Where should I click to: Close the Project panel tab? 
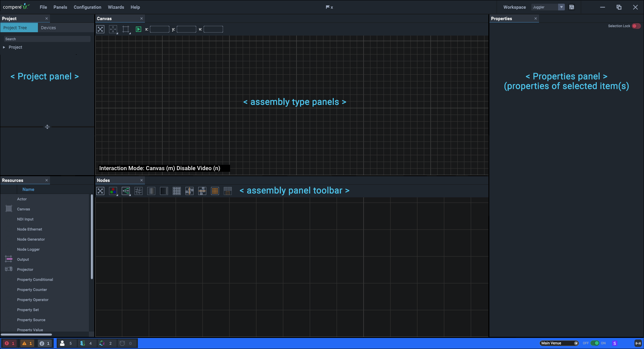[x=47, y=19]
